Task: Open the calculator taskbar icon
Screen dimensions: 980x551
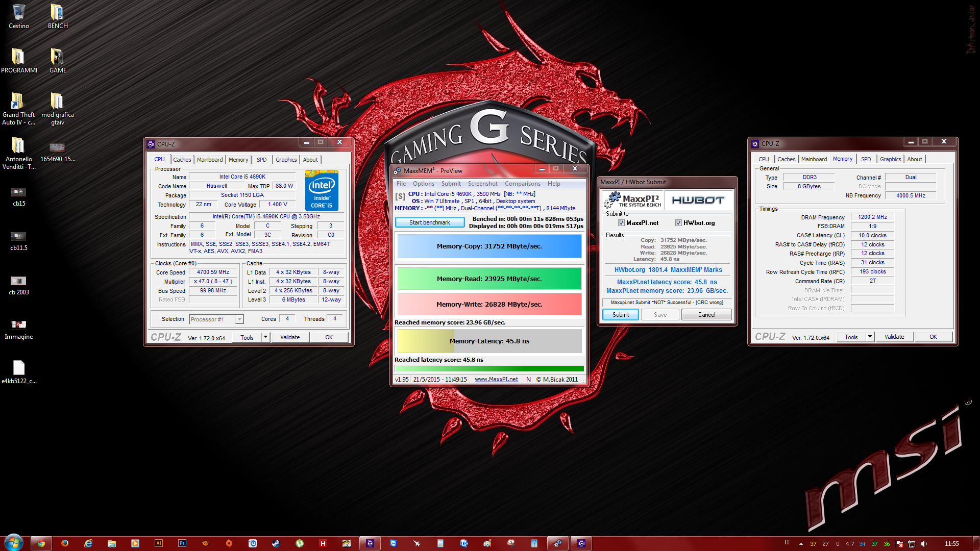Action: [440, 543]
